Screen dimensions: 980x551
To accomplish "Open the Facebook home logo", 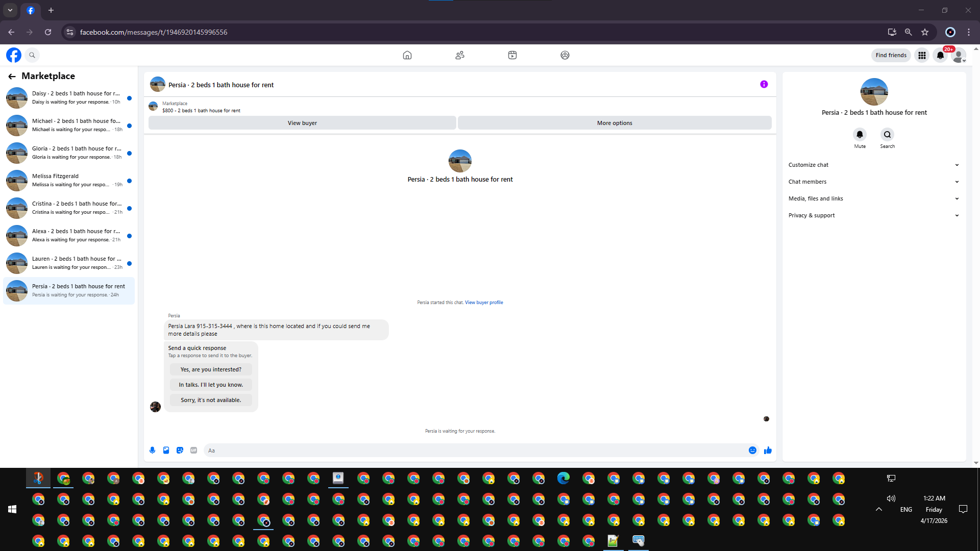I will [14, 55].
